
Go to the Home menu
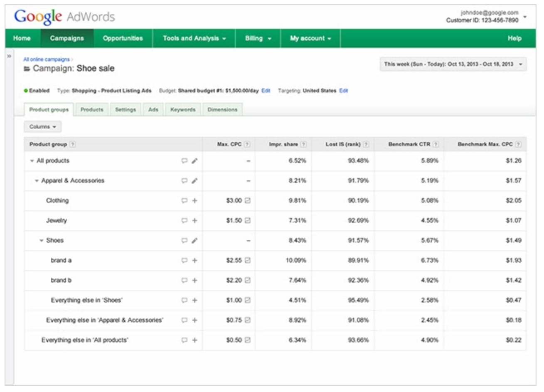[x=22, y=38]
